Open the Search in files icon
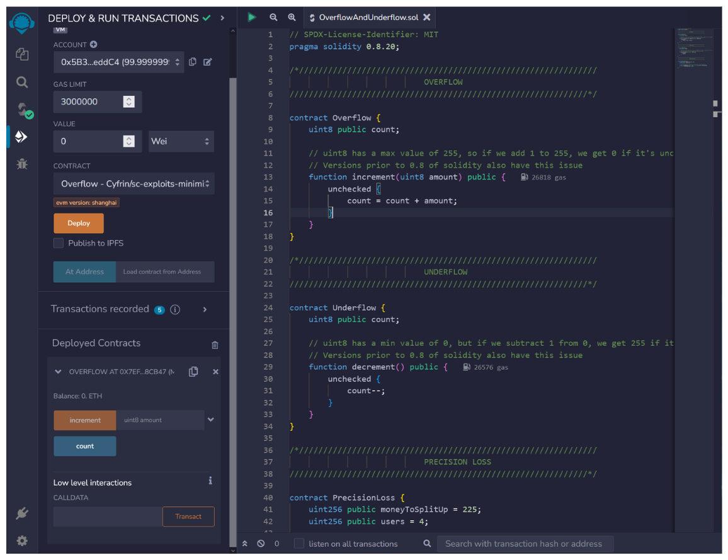The image size is (728, 560). pyautogui.click(x=22, y=82)
